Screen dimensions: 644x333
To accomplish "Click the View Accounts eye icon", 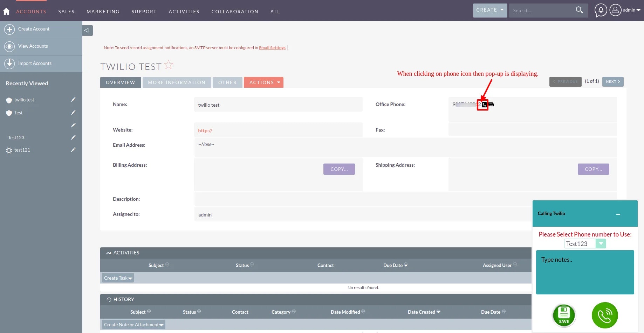I will coord(9,46).
